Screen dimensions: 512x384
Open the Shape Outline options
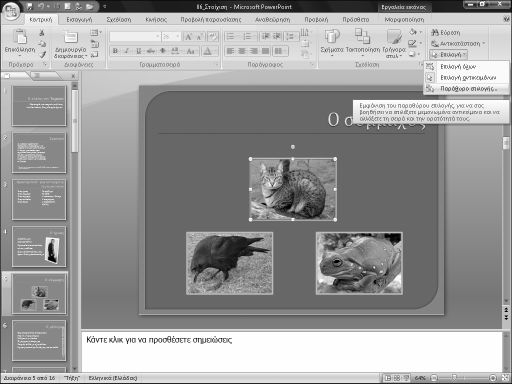pos(415,43)
